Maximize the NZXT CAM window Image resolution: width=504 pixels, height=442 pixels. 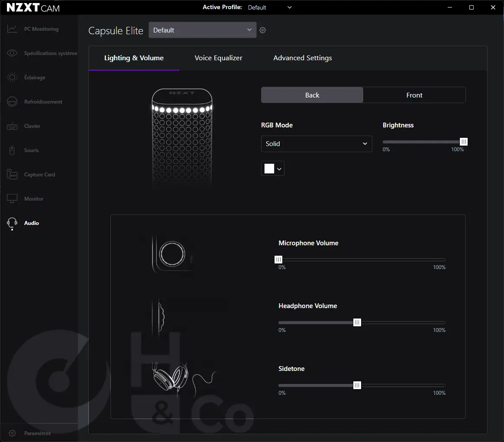coord(472,7)
